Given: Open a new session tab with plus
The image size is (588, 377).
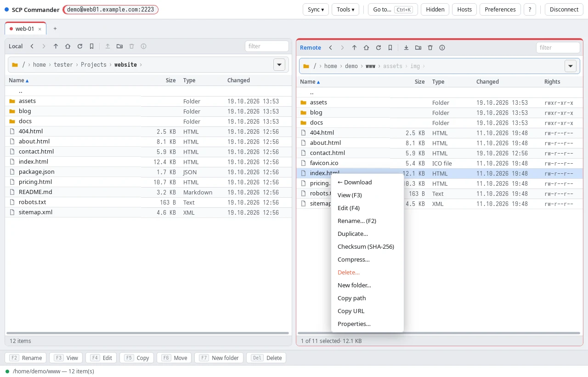Looking at the screenshot, I should pos(55,29).
